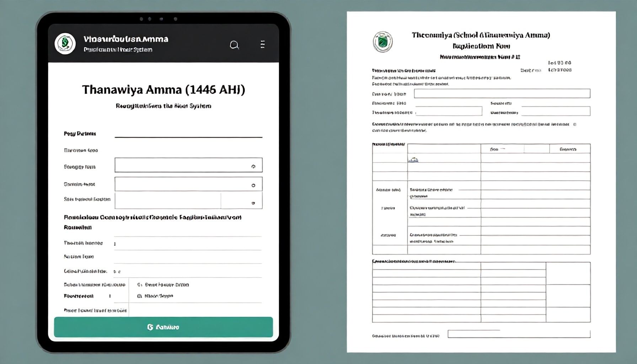Click the small icon in the paper form's first table
637x364 pixels.
pyautogui.click(x=413, y=160)
